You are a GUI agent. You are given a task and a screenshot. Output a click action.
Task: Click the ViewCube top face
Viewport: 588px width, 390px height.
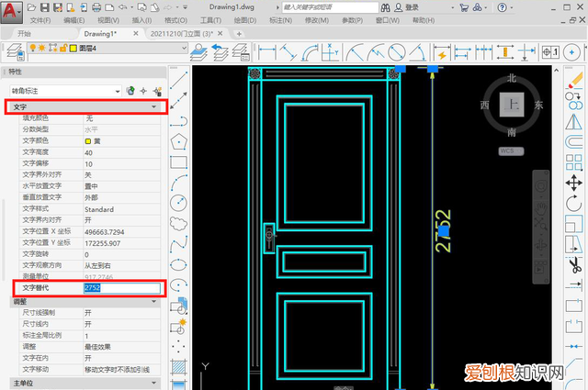point(513,106)
